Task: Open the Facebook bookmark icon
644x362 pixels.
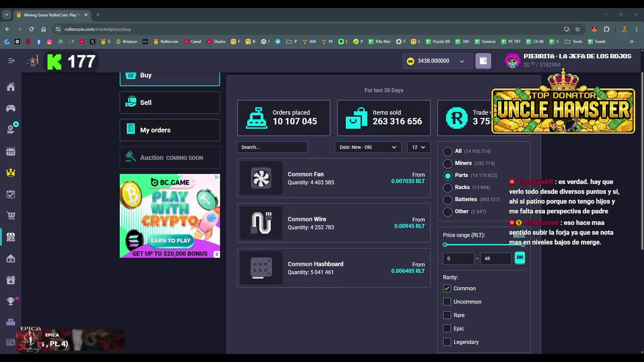Action: [x=39, y=42]
